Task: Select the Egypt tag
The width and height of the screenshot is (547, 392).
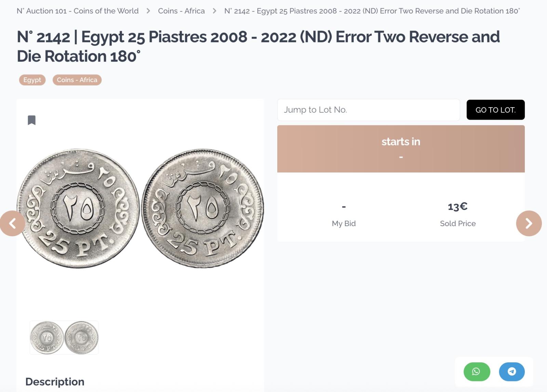Action: point(32,80)
